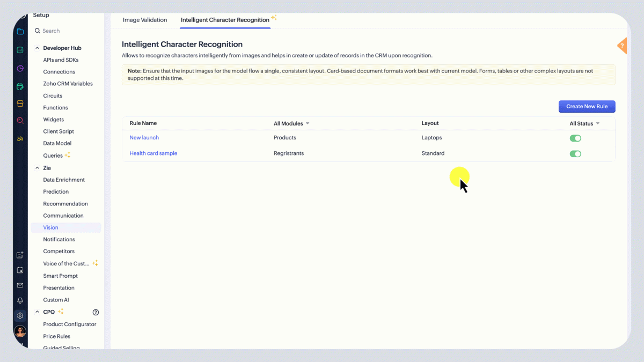This screenshot has height=362, width=644.
Task: Open the Health card sample rule link
Action: pyautogui.click(x=153, y=153)
